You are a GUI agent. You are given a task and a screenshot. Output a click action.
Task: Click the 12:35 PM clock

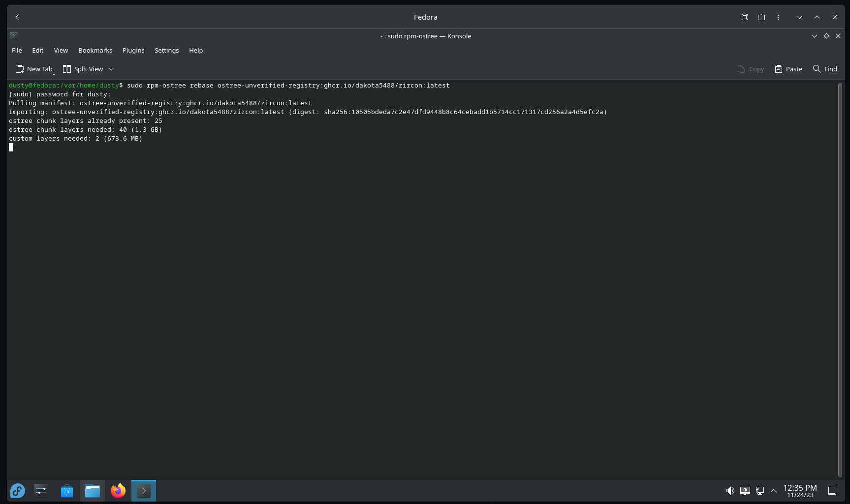click(x=800, y=491)
